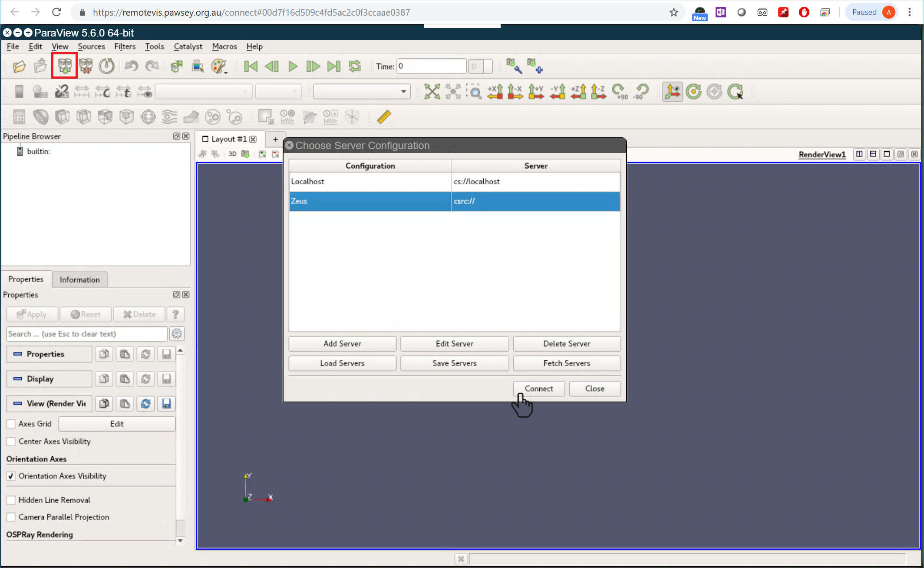Screen dimensions: 924x568
Task: Open the Sources menu
Action: [x=91, y=46]
